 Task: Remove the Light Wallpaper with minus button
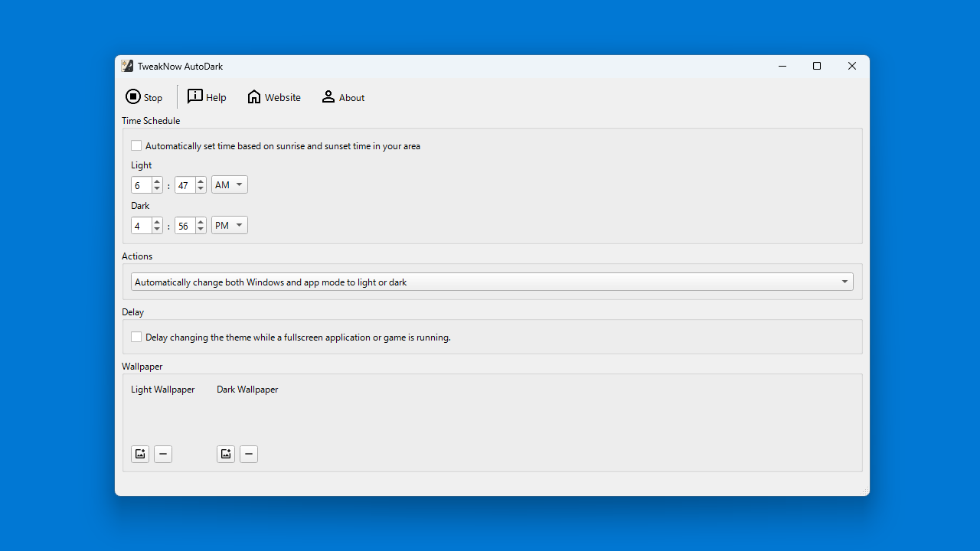163,454
